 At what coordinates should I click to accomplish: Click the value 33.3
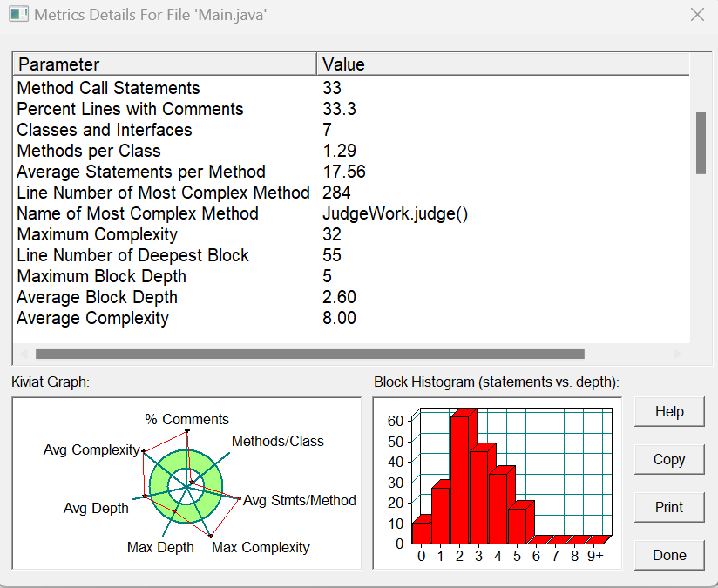click(339, 109)
